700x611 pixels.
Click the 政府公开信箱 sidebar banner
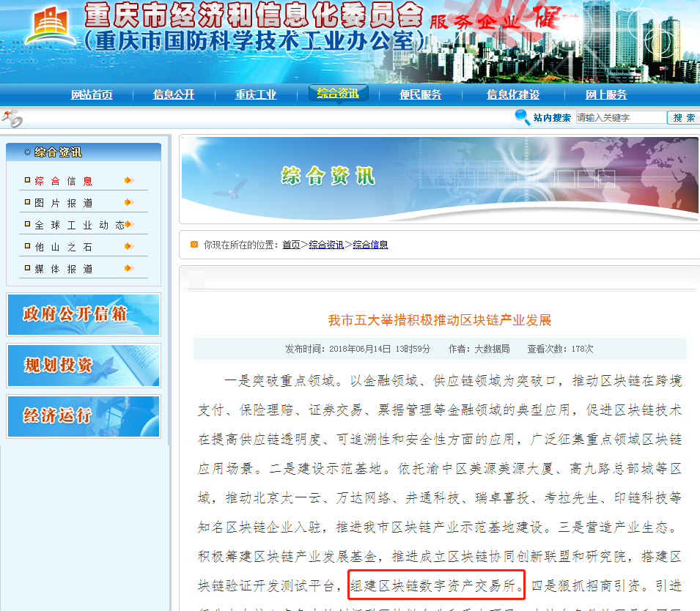[x=83, y=312]
